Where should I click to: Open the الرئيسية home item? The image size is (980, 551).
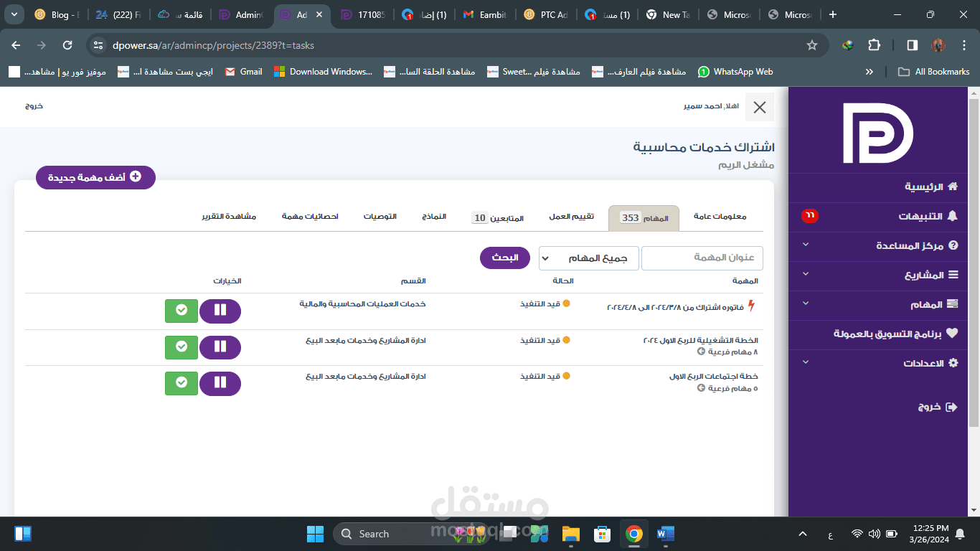(930, 187)
